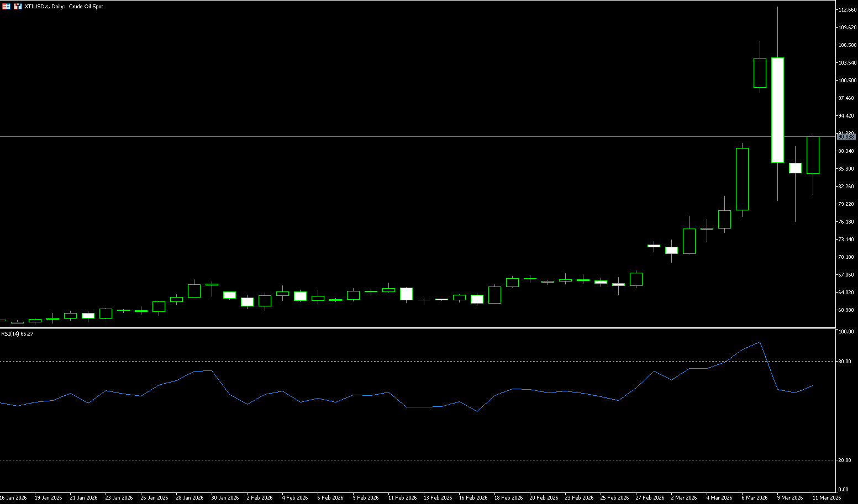Click the XTIUSD.s Daily Crude Oil Spot title
Viewport: 858px width, 504px height.
[x=64, y=7]
